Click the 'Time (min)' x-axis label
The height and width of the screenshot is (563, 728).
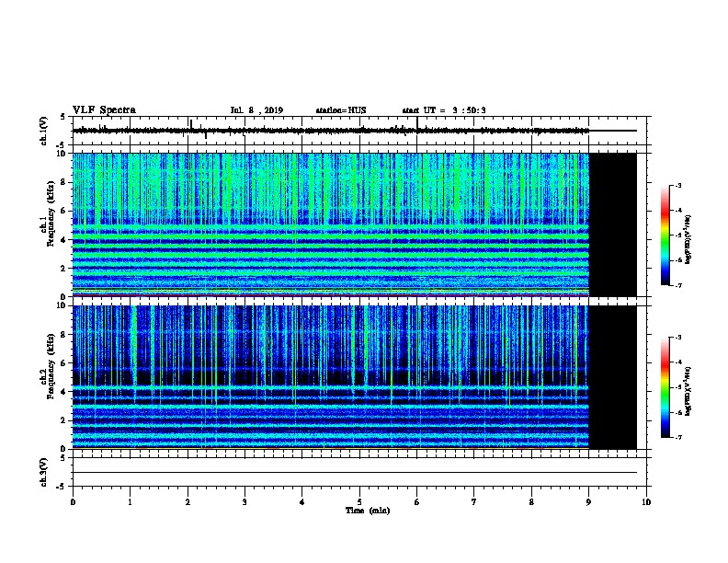(368, 511)
